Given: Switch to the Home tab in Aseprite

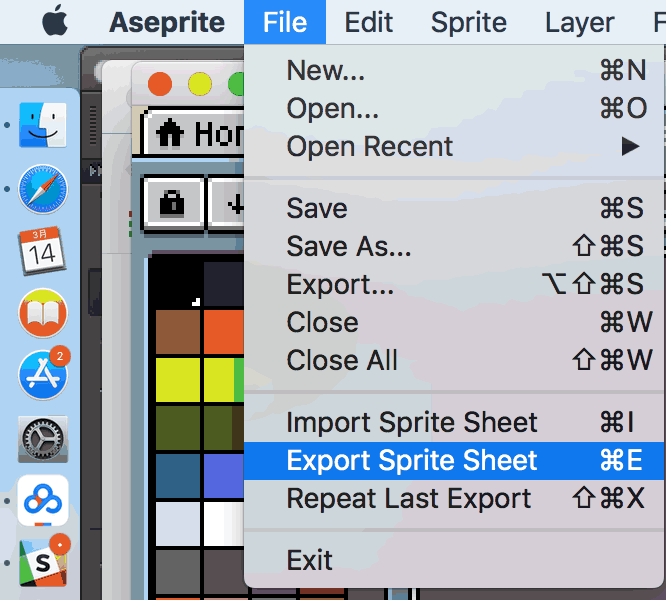Looking at the screenshot, I should [x=195, y=134].
